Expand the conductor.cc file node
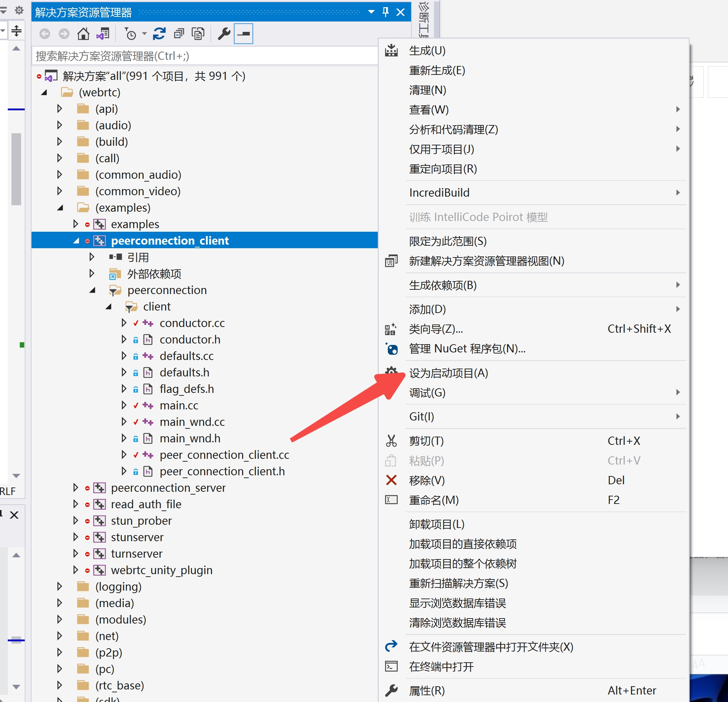Screen dimensions: 728x702 click(x=124, y=323)
